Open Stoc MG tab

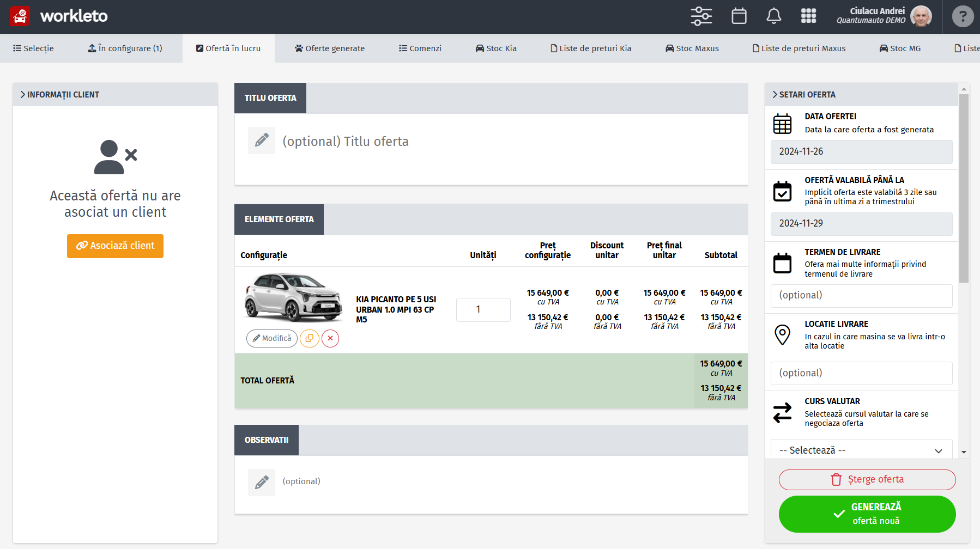click(900, 48)
